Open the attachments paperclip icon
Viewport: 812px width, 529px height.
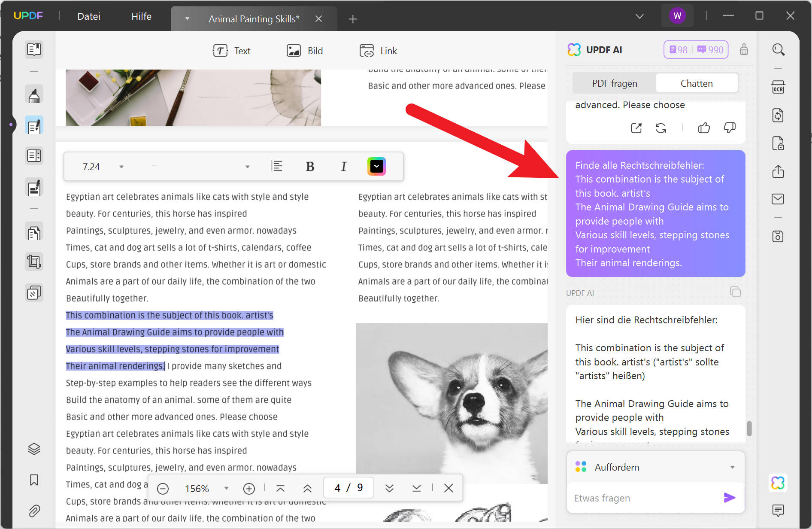[34, 511]
